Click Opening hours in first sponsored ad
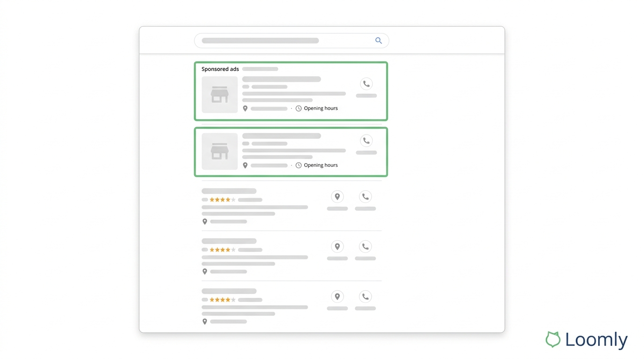Viewport: 644px width, 359px height. pos(321,108)
